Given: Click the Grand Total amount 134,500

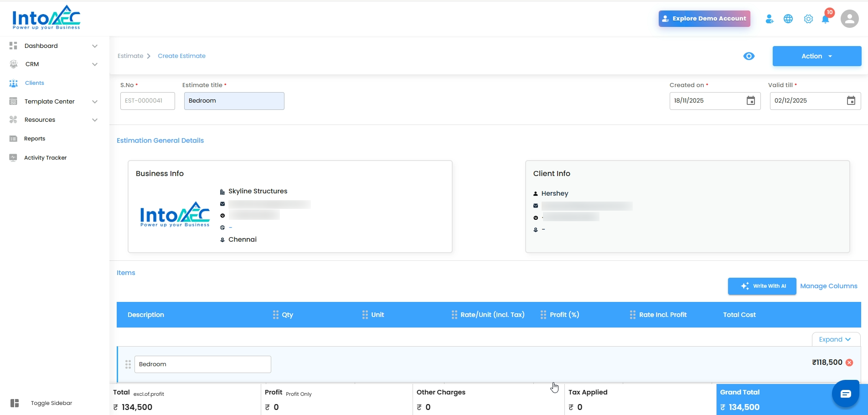Looking at the screenshot, I should (740, 407).
